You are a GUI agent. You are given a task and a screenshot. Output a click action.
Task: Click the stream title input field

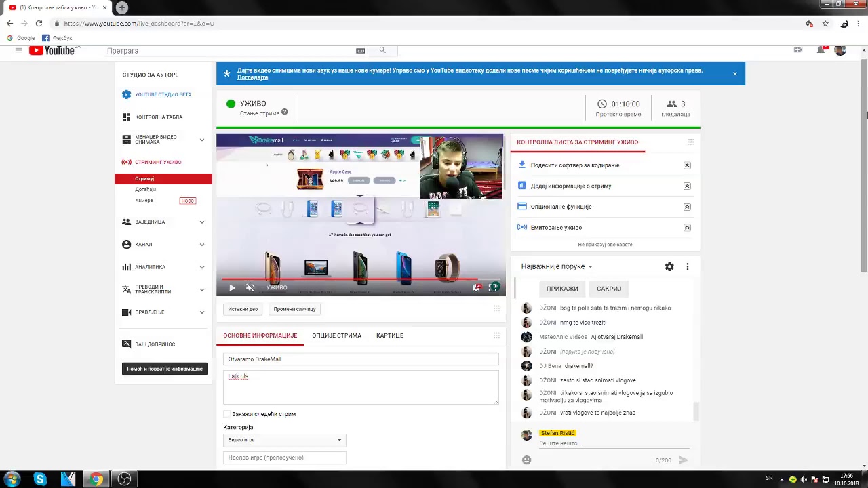tap(361, 359)
